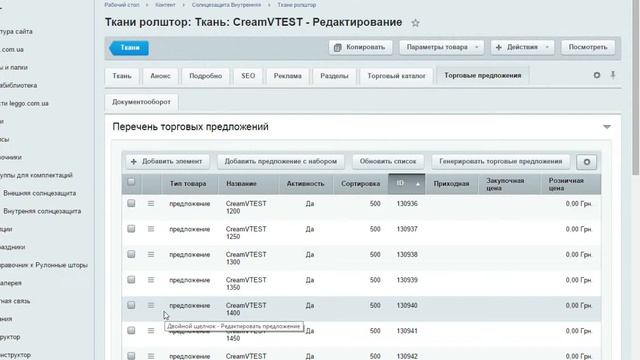Click Обновить список button
The width and height of the screenshot is (640, 360).
tap(388, 162)
